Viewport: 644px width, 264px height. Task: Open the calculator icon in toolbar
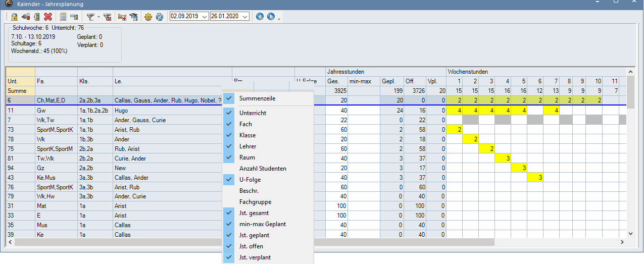[x=63, y=17]
